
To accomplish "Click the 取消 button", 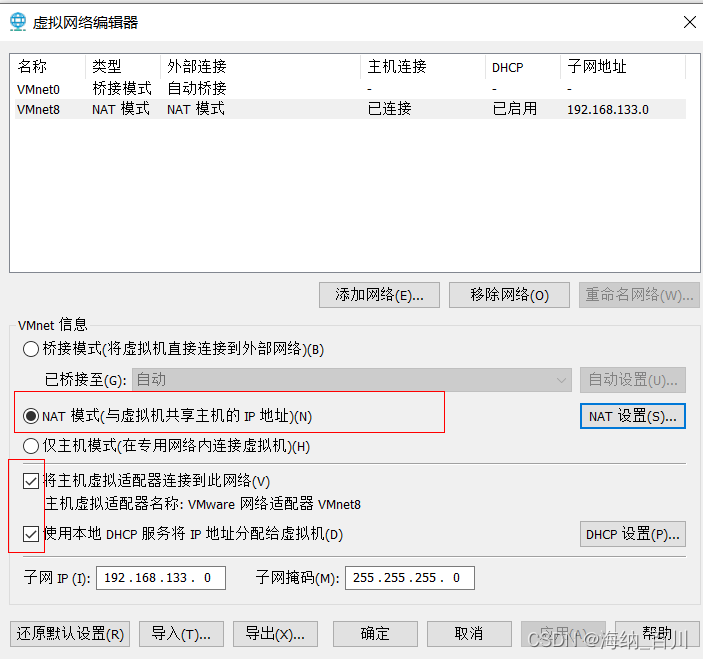I will coord(469,634).
